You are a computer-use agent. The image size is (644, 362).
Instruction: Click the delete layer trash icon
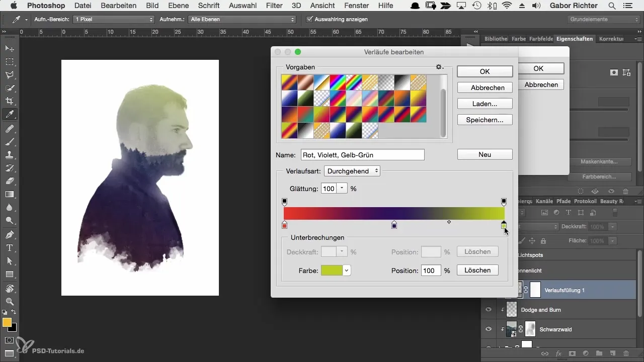point(626,354)
